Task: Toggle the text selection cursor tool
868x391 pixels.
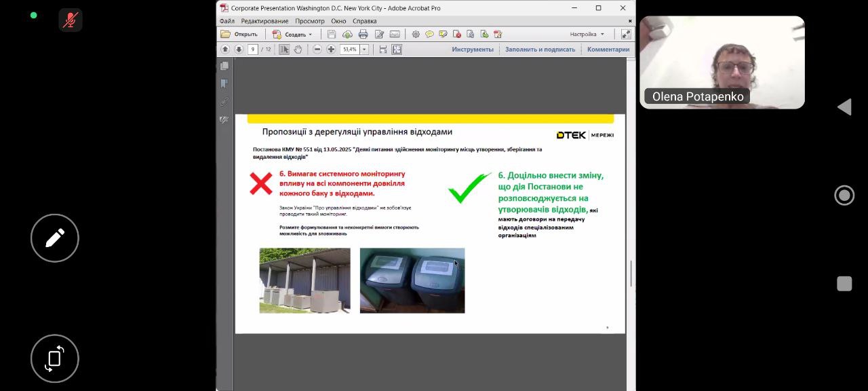Action: click(x=284, y=50)
